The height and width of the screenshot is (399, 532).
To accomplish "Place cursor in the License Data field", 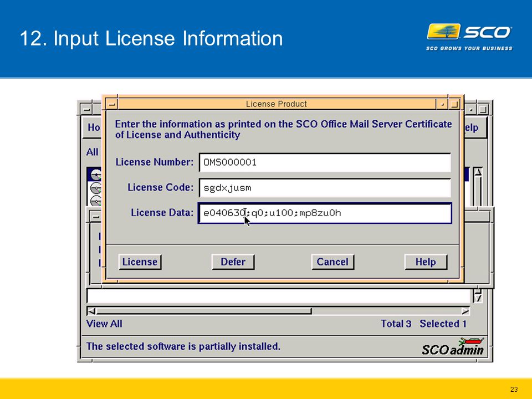I will (325, 213).
